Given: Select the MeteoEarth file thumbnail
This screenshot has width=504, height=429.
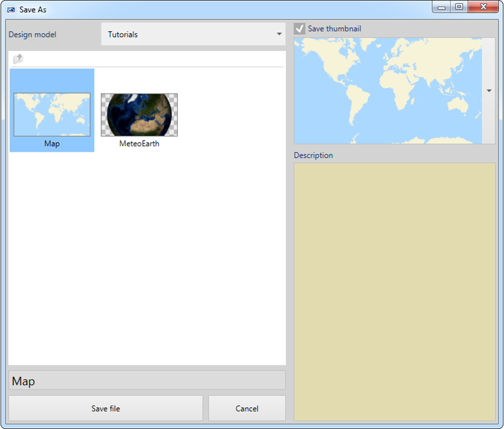Looking at the screenshot, I should (x=139, y=115).
